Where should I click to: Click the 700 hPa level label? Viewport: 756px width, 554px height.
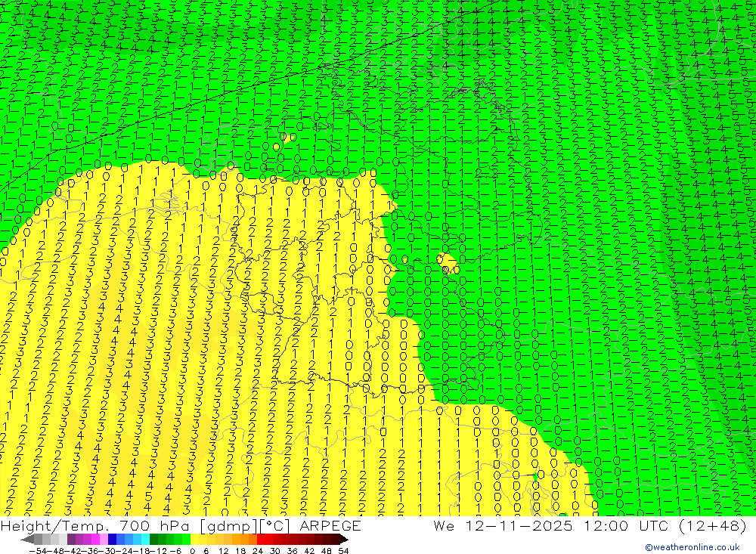coord(153,526)
